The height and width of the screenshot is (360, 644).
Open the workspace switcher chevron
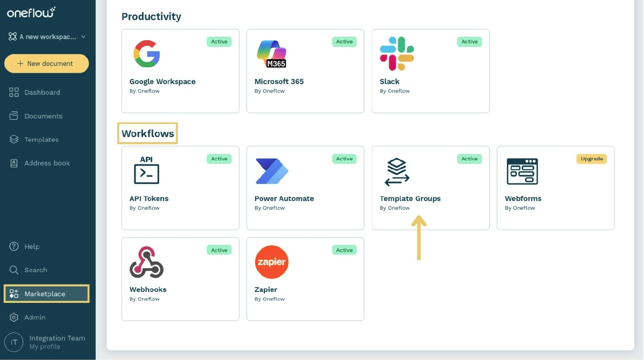(x=83, y=37)
